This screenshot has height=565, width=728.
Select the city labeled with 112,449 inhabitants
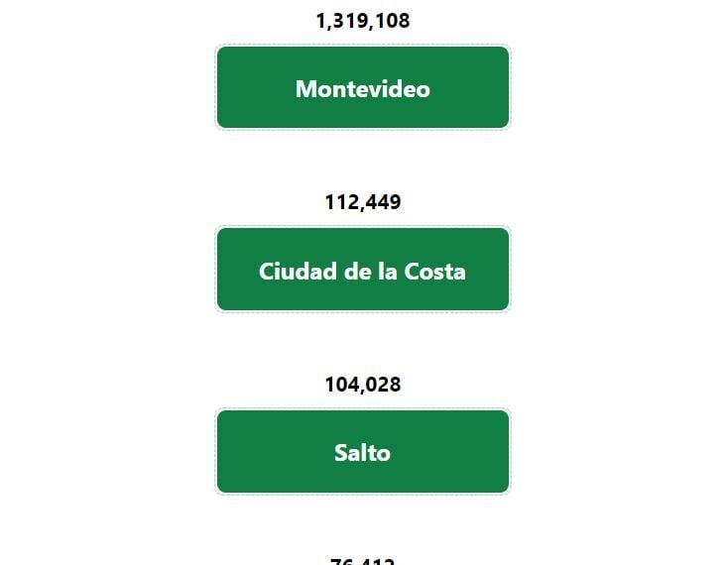click(x=363, y=269)
